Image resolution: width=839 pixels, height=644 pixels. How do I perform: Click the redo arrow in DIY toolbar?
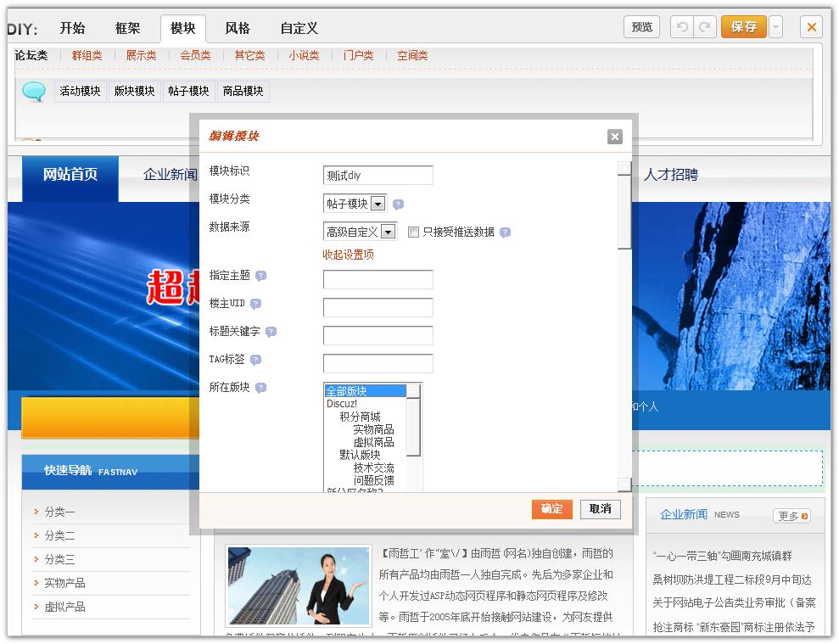pyautogui.click(x=703, y=27)
